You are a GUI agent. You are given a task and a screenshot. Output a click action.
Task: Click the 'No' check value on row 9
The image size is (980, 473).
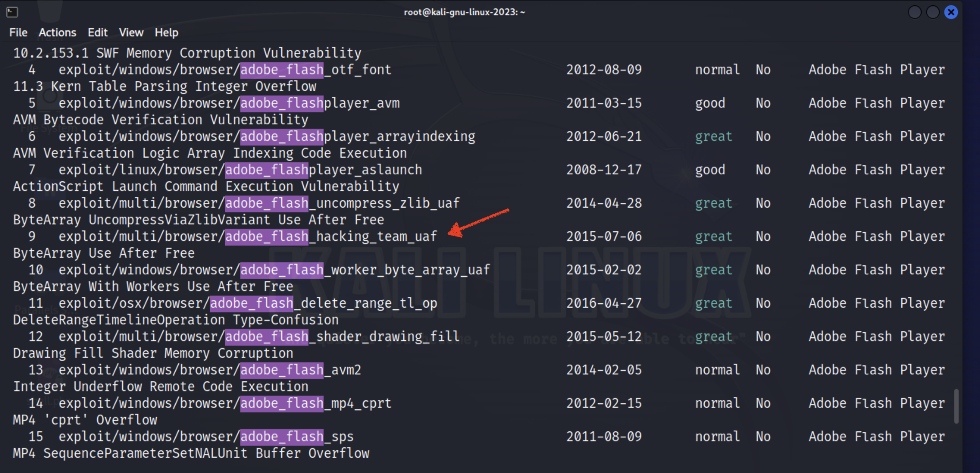tap(763, 236)
